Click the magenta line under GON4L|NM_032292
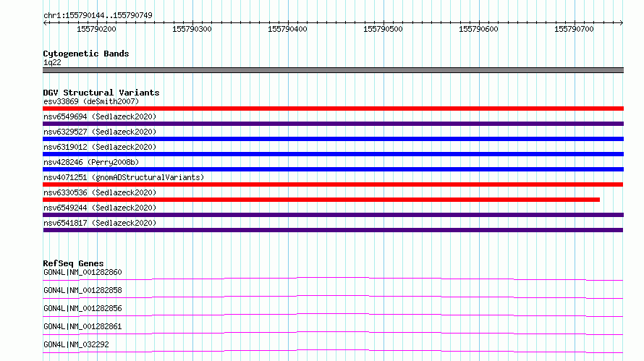Image resolution: width=644 pixels, height=361 pixels. 333,351
